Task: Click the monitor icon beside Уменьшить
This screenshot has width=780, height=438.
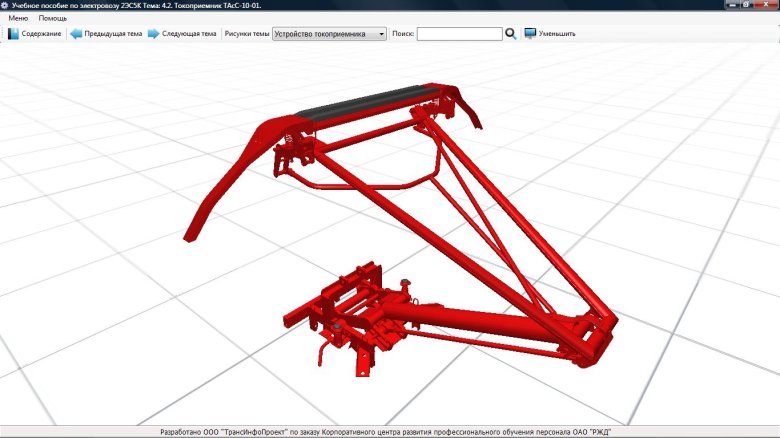Action: (530, 34)
